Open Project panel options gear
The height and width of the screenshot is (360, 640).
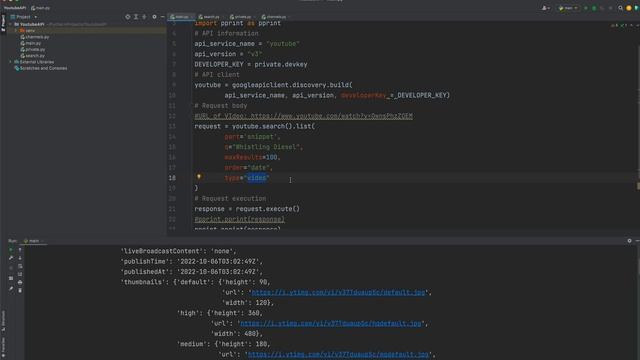pyautogui.click(x=154, y=17)
